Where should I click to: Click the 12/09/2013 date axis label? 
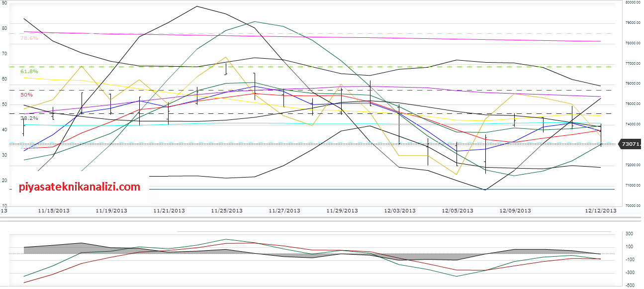click(x=515, y=210)
